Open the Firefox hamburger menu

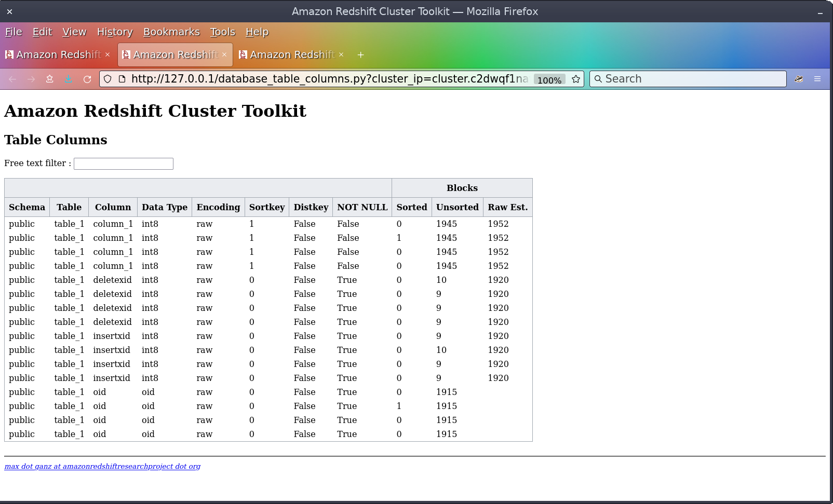coord(817,79)
